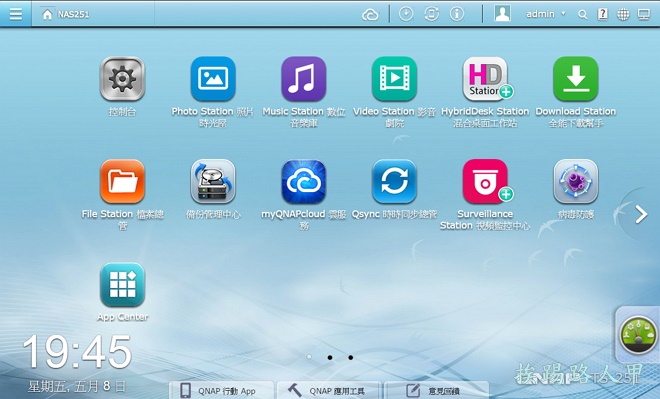
Task: Open the language globe icon
Action: [623, 14]
